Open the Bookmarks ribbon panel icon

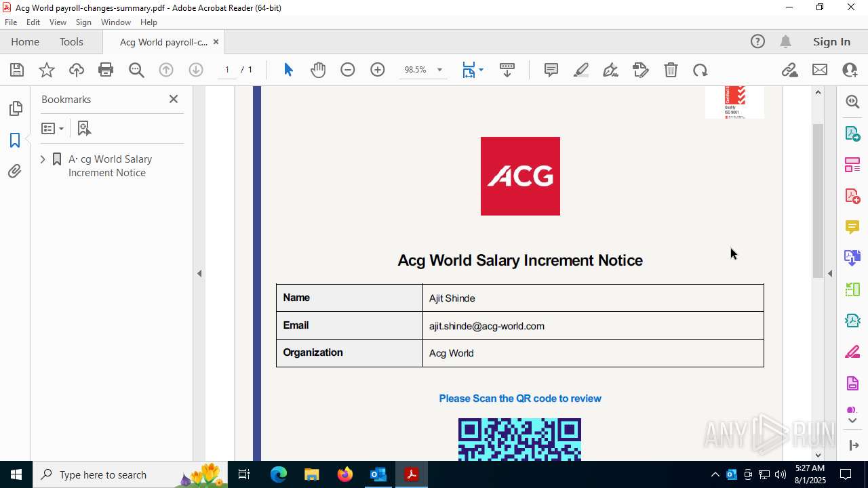click(15, 140)
